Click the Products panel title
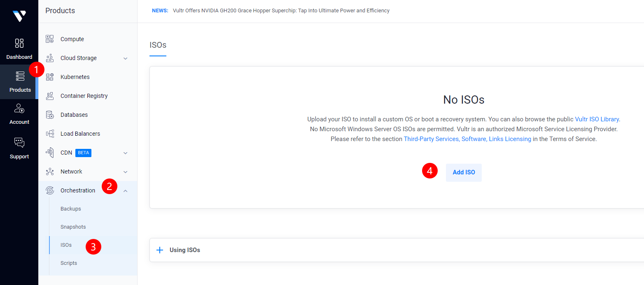The height and width of the screenshot is (285, 644). (60, 11)
